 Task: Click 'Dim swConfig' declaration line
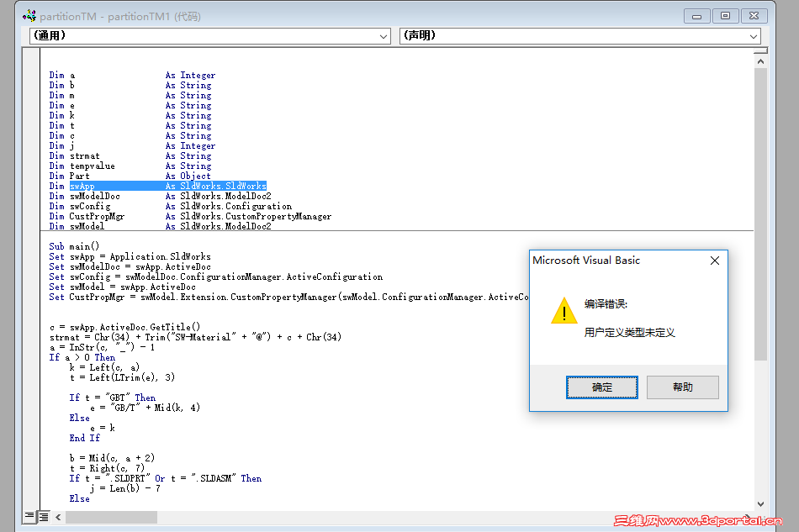(171, 206)
